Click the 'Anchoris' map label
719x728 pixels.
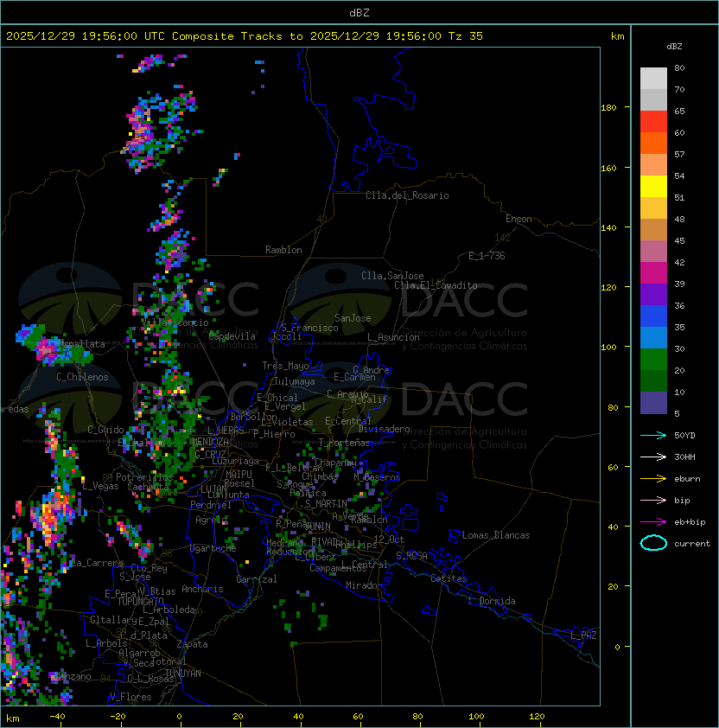(202, 589)
